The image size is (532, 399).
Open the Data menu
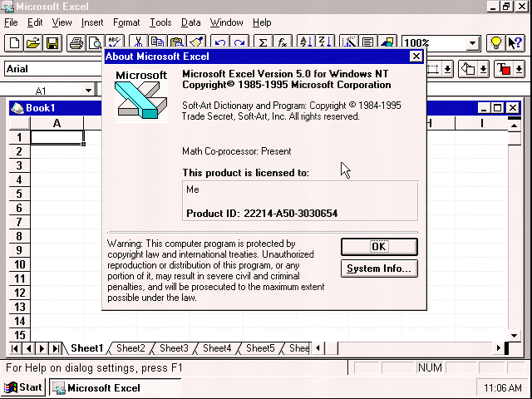point(190,22)
